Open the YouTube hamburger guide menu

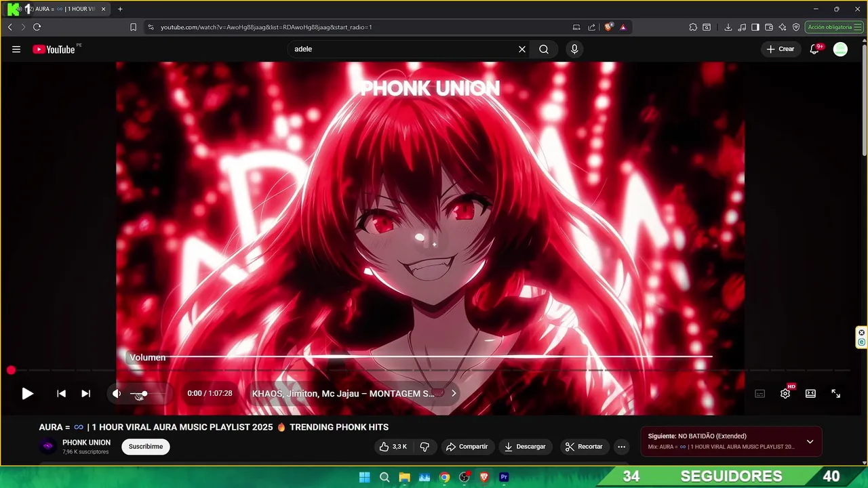(x=16, y=49)
